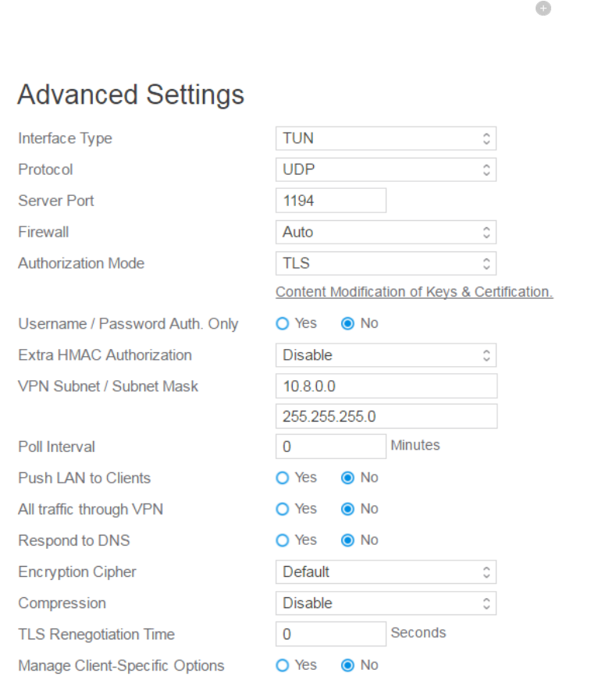Expand the Protocol UDP dropdown
This screenshot has height=687, width=616.
(x=386, y=170)
